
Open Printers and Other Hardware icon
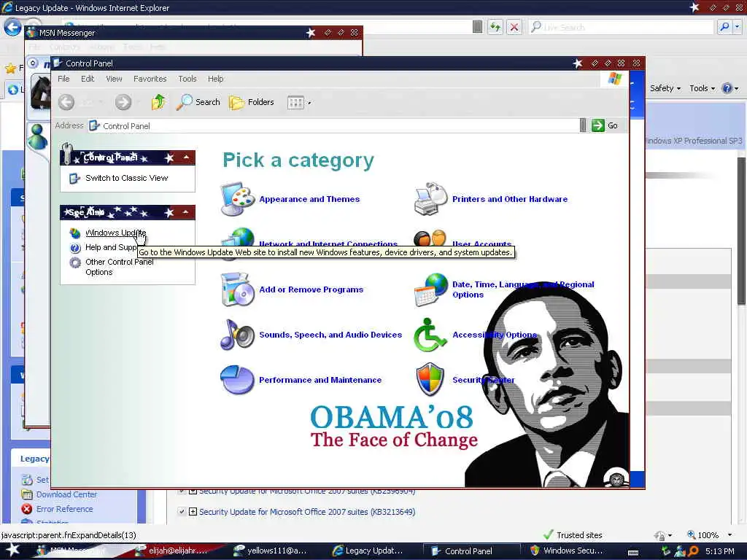[x=430, y=199]
